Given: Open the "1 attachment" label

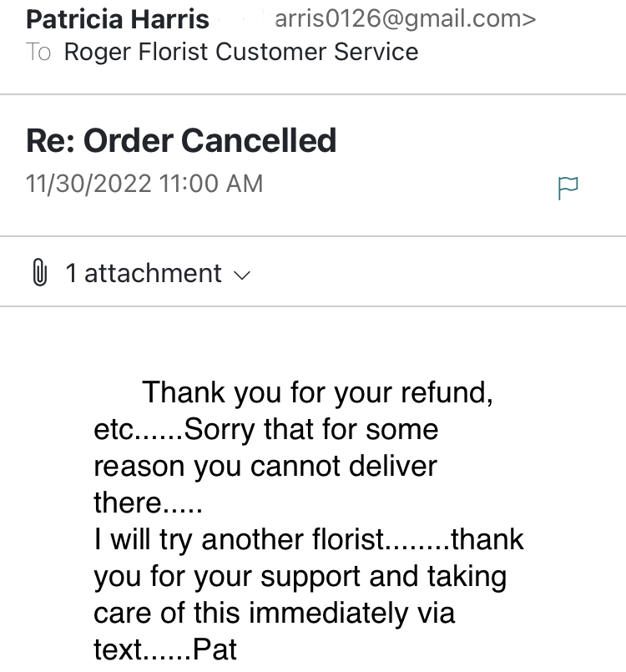Looking at the screenshot, I should click(144, 273).
